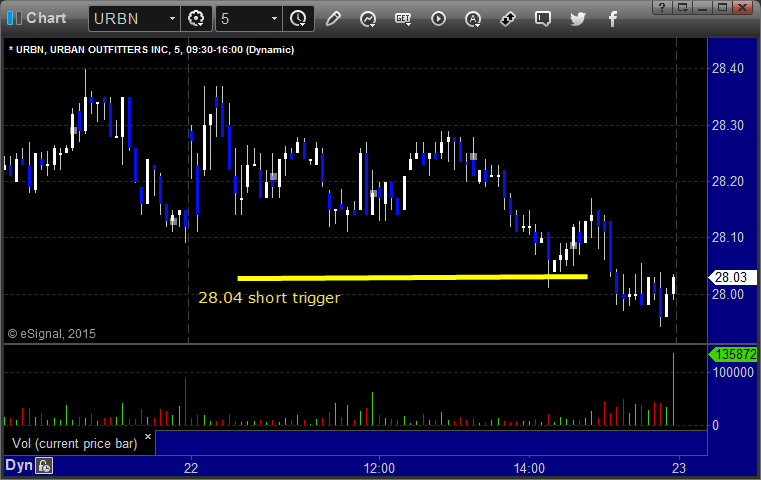
Task: Click the help question mark button
Action: click(x=662, y=7)
